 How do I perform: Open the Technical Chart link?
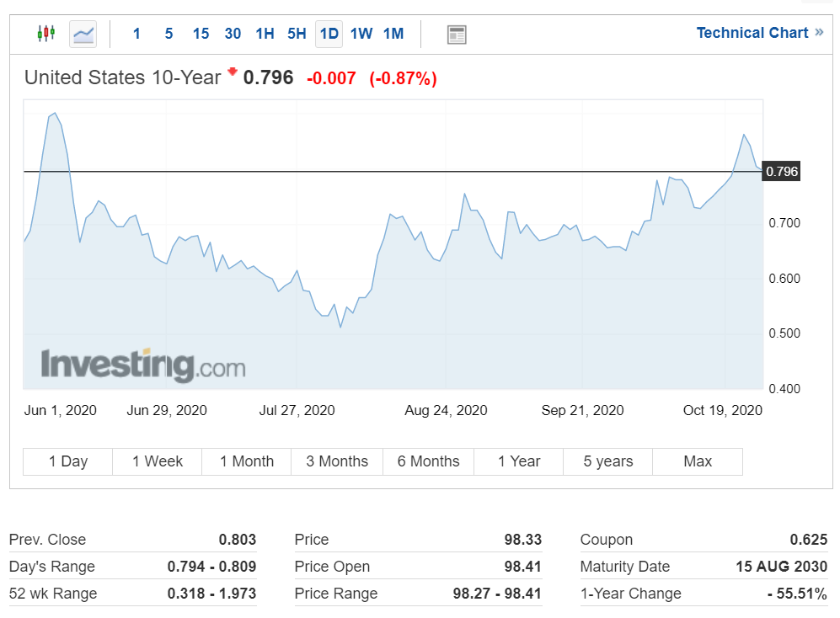pyautogui.click(x=752, y=33)
